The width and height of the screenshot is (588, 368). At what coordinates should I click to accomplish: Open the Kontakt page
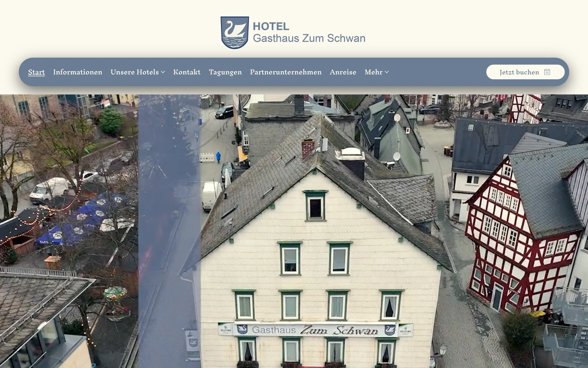187,72
